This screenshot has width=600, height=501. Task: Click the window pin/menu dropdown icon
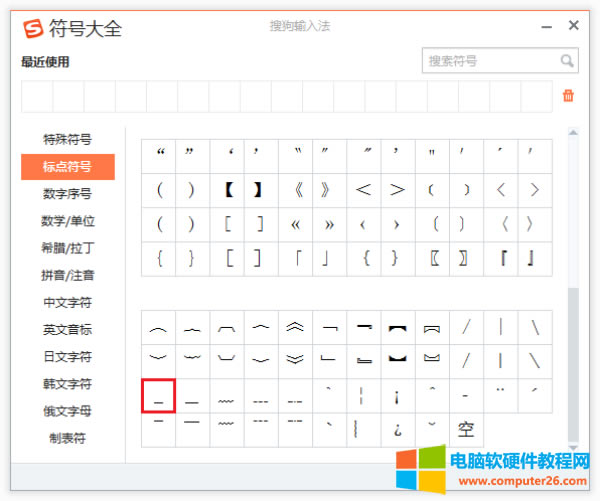pos(546,27)
